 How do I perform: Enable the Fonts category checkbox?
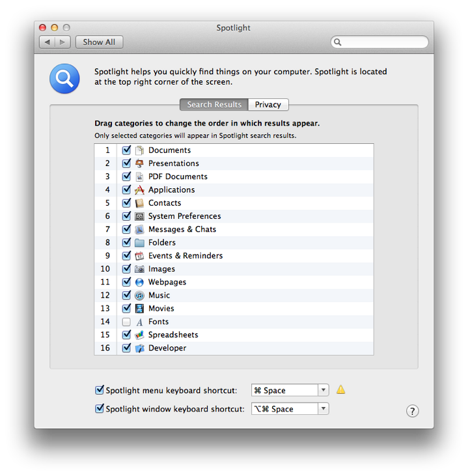(x=126, y=322)
